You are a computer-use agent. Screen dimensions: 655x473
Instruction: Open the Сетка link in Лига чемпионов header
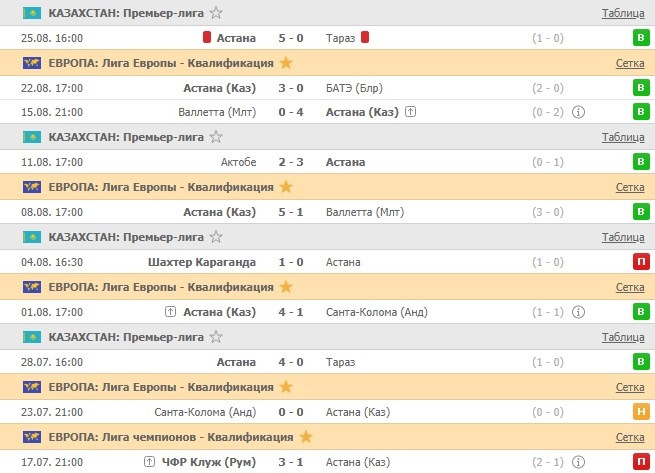(630, 437)
